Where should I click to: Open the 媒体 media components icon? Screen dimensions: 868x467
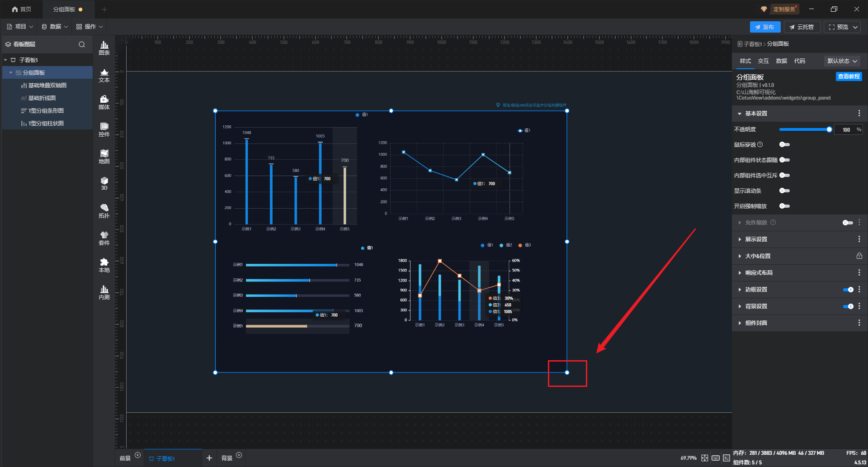(x=104, y=102)
